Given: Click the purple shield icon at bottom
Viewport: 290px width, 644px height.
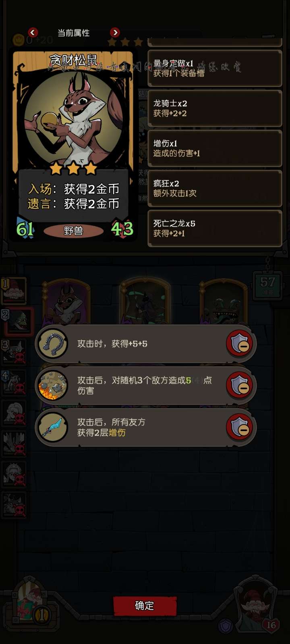Looking at the screenshot, I should [x=225, y=626].
